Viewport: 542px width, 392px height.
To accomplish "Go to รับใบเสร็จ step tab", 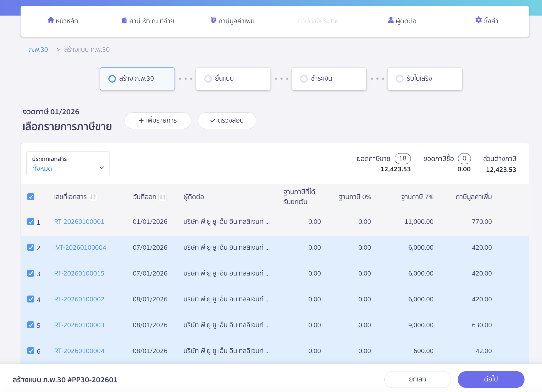I will [x=425, y=79].
